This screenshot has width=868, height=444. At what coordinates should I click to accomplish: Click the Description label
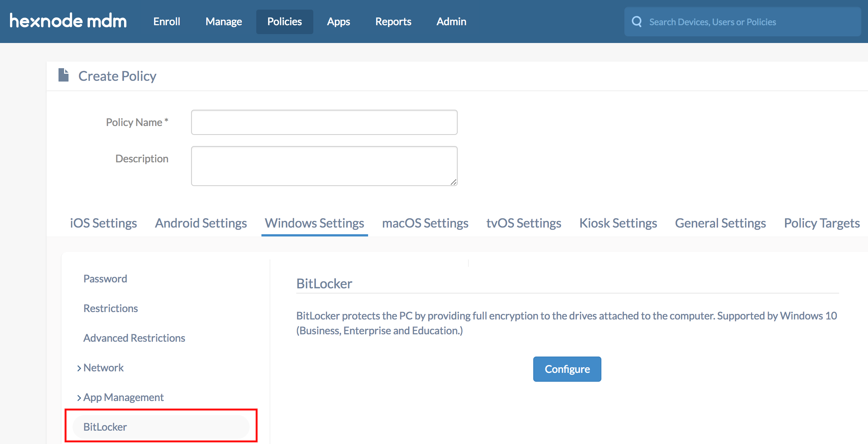pos(142,159)
